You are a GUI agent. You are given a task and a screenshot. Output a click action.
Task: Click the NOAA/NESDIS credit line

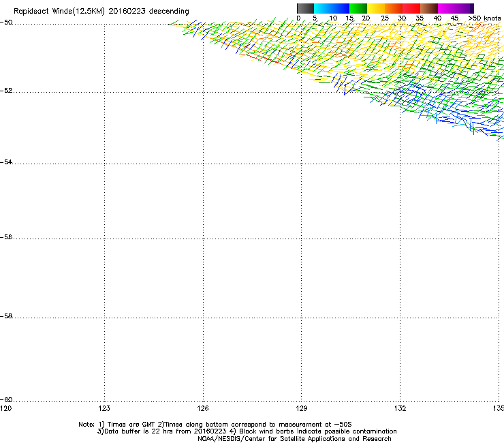294,439
